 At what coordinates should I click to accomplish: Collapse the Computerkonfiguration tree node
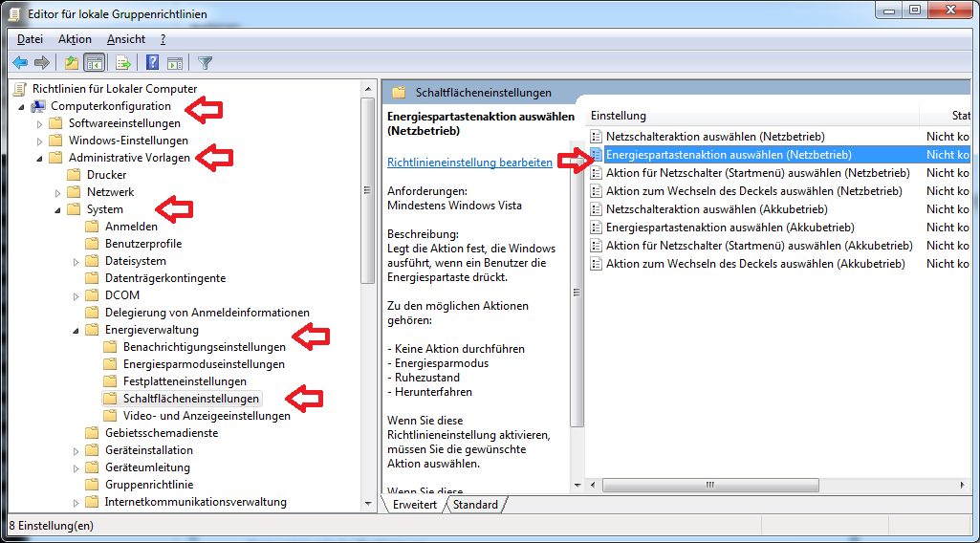coord(21,106)
